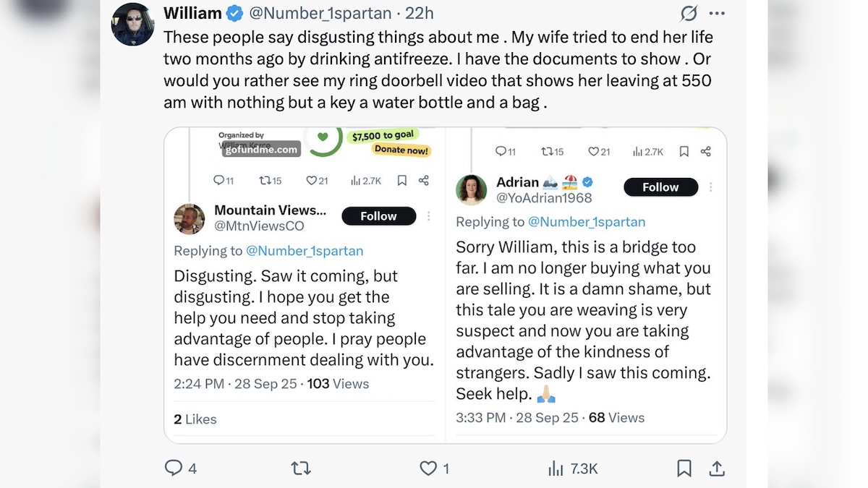Repost William's tweet using the retweet icon
The height and width of the screenshot is (488, 868).
(x=300, y=468)
